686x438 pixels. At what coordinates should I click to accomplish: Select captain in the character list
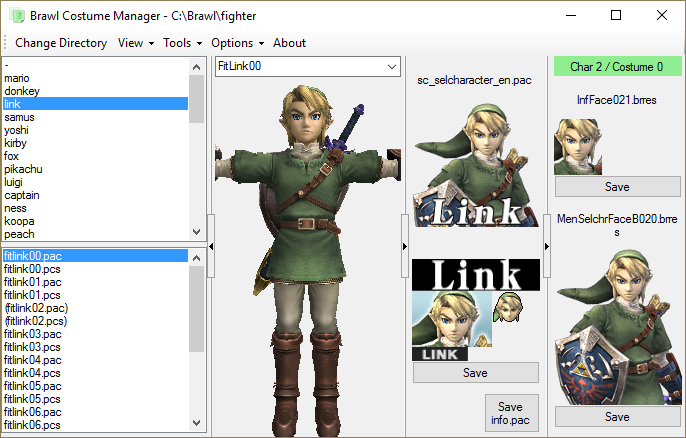click(95, 195)
